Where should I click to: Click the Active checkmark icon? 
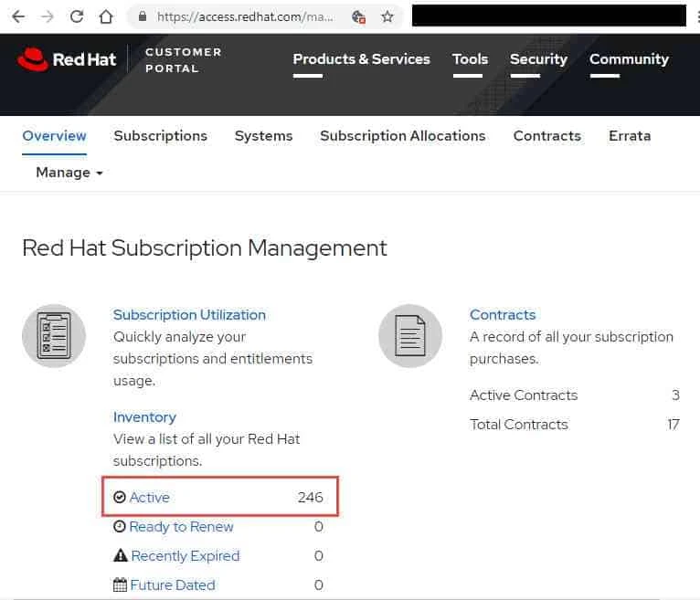(x=119, y=497)
